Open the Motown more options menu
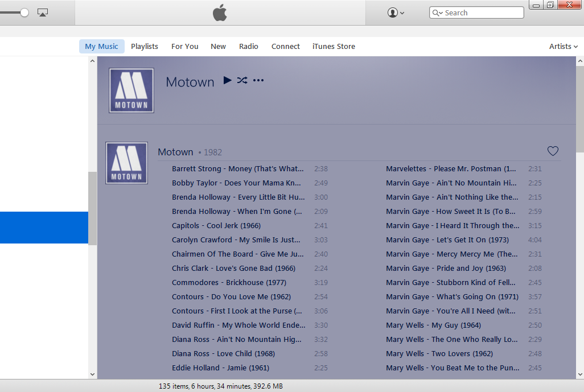Screen dimensions: 584x392 click(x=258, y=80)
